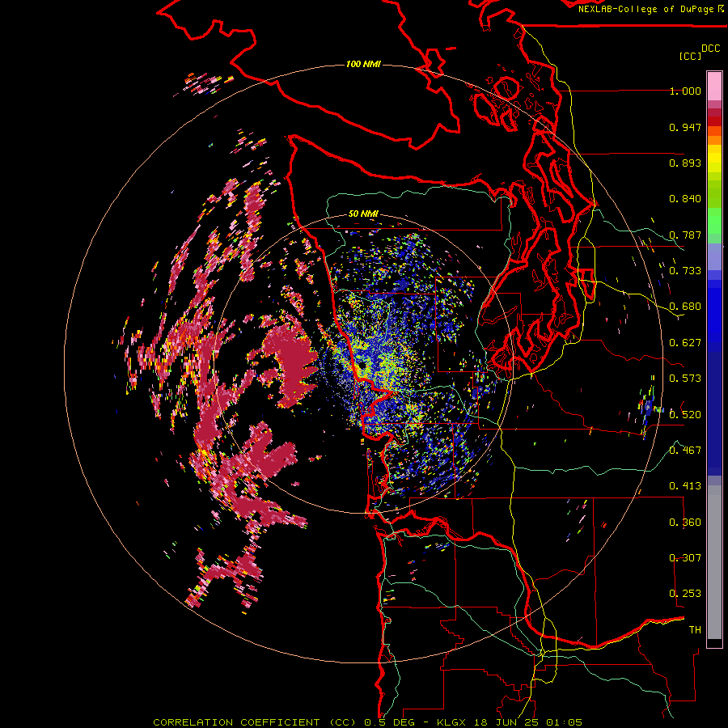The image size is (728, 728).
Task: Click the 0.840 scale value
Action: pos(685,199)
